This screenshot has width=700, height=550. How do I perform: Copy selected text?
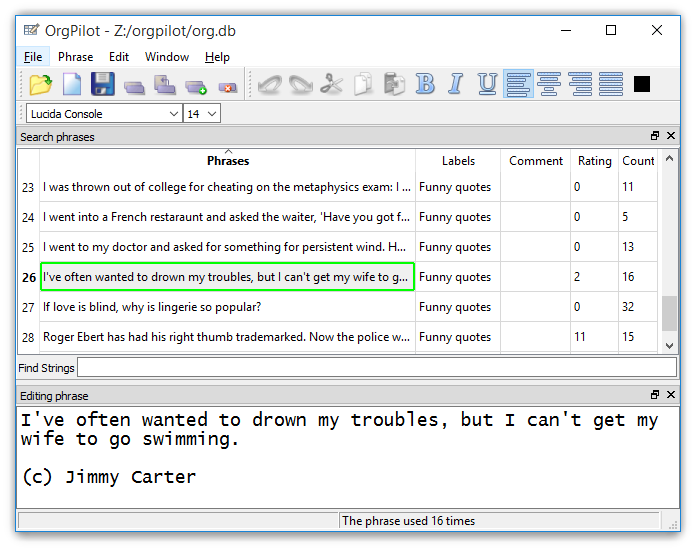tap(363, 84)
